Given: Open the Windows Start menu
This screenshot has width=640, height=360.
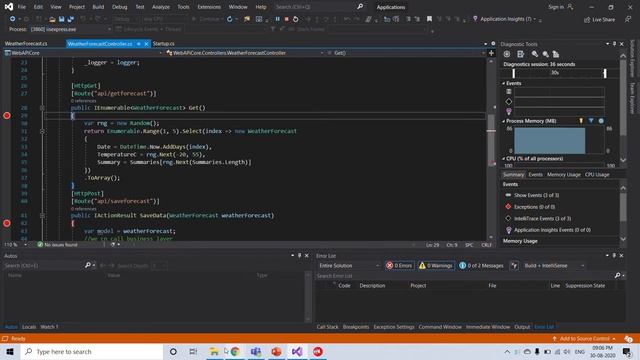Looking at the screenshot, I should click(10, 351).
